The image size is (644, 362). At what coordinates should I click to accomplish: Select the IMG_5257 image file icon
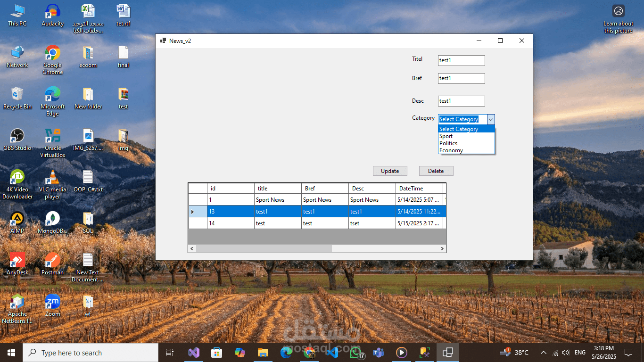click(88, 140)
